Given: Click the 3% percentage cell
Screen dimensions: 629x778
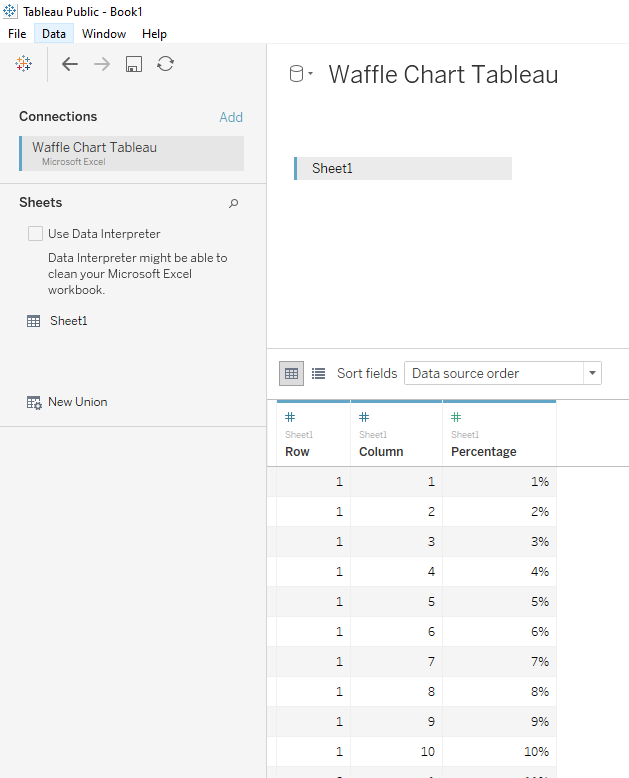Looking at the screenshot, I should coord(499,542).
